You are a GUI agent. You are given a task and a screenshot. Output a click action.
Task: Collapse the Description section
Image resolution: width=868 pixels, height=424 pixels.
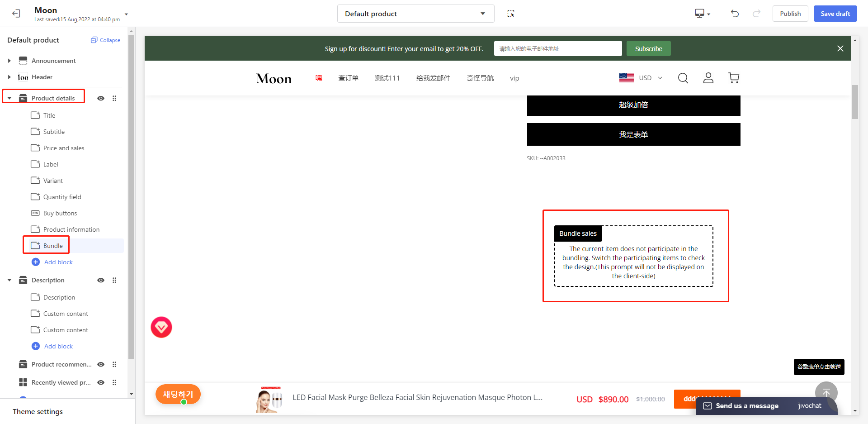(x=9, y=280)
